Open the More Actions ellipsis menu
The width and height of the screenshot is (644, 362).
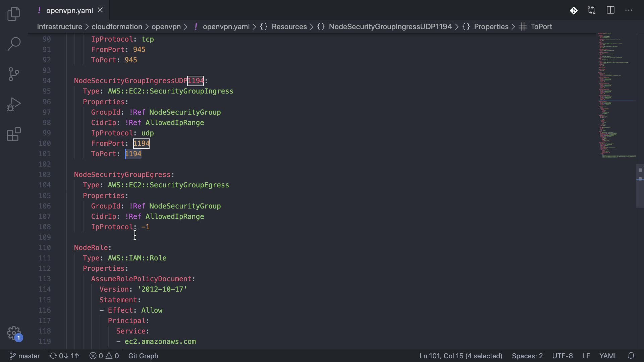tap(629, 10)
